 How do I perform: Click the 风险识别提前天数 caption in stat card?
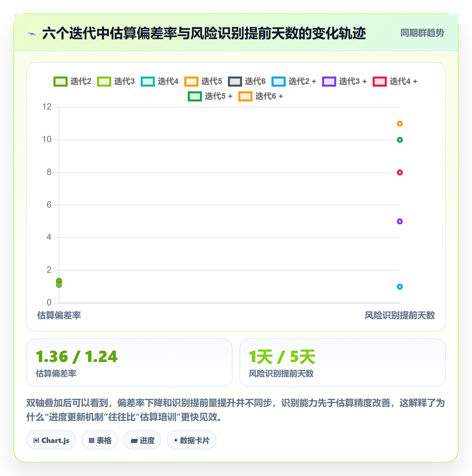click(281, 374)
